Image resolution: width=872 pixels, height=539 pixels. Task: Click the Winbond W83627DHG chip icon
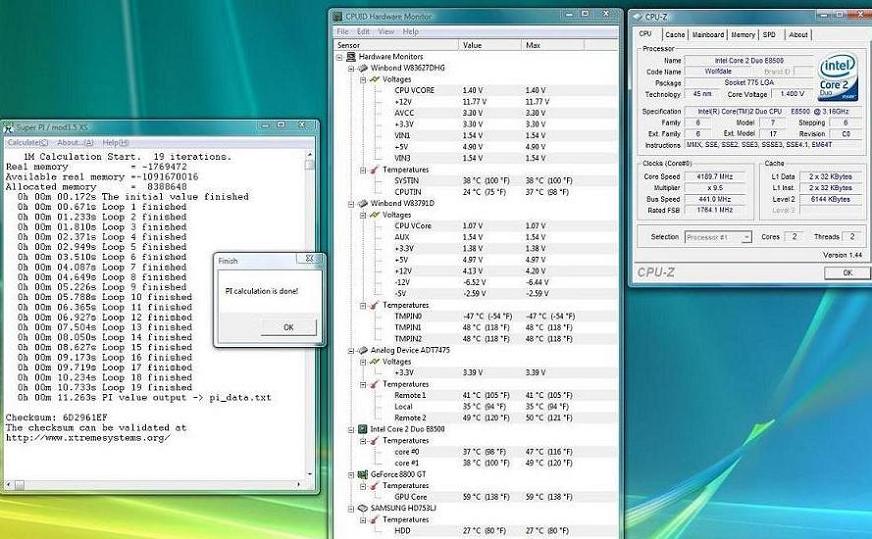point(363,68)
